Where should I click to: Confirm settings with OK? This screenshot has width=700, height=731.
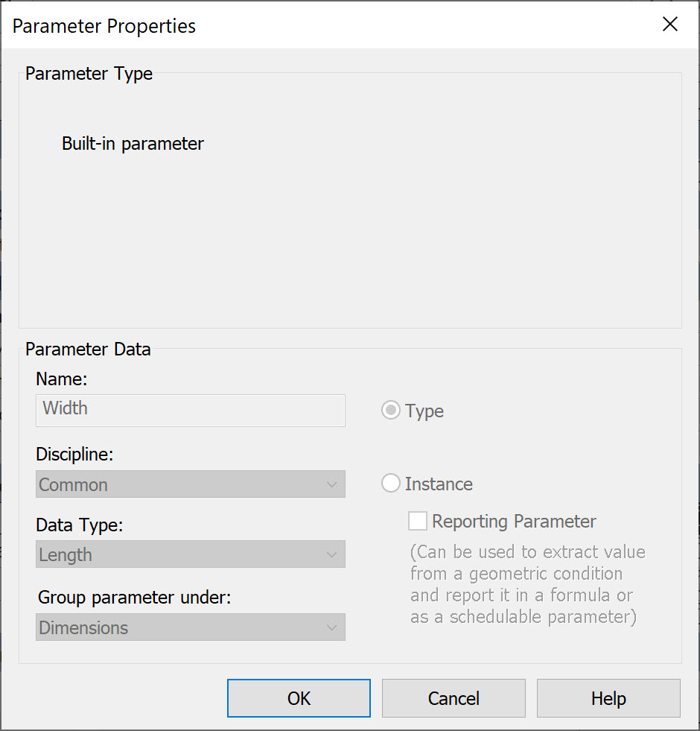click(298, 698)
